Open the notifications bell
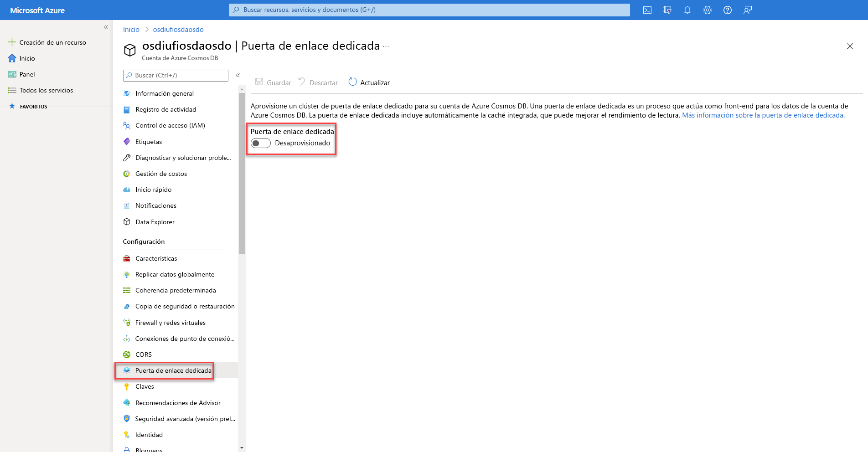The width and height of the screenshot is (868, 452). [687, 10]
